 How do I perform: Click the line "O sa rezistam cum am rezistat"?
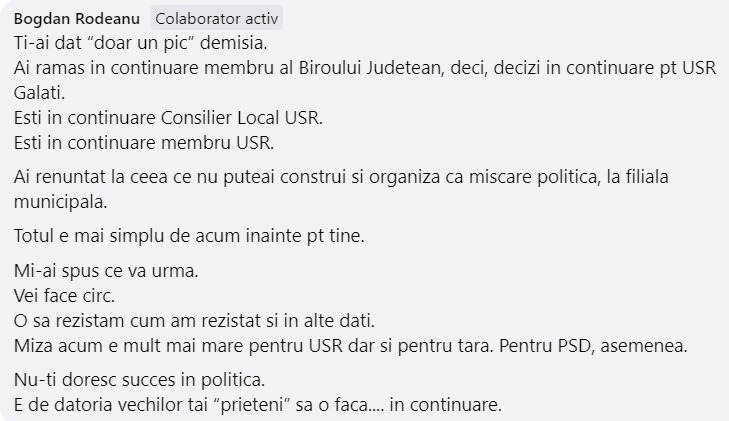click(194, 321)
